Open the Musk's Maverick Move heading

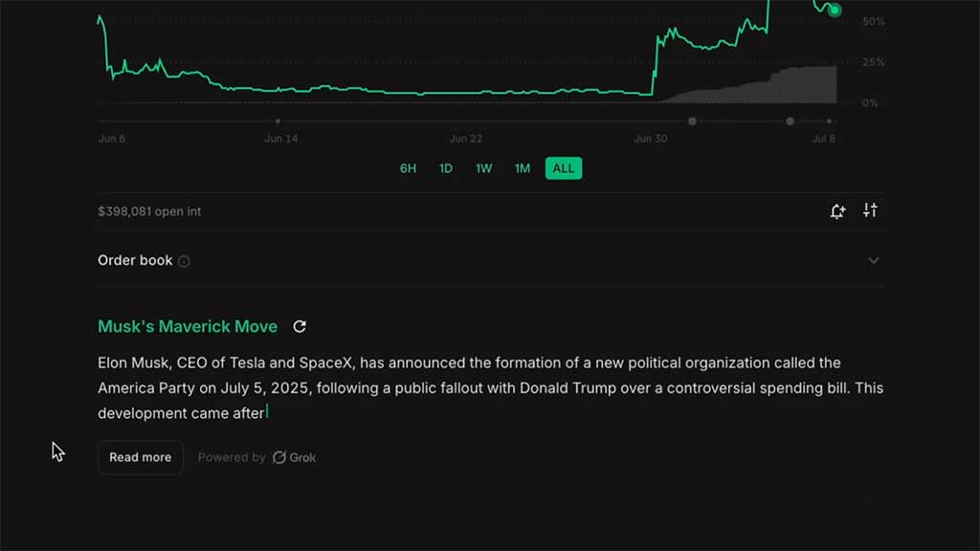[188, 327]
